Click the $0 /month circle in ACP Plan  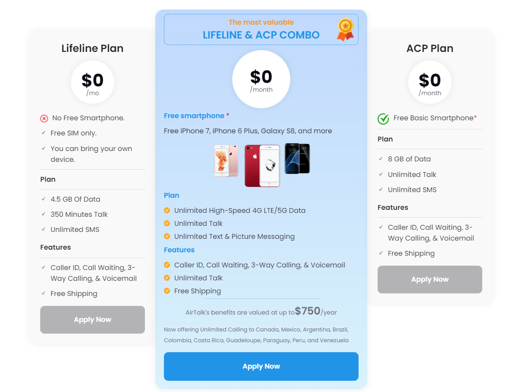[429, 82]
